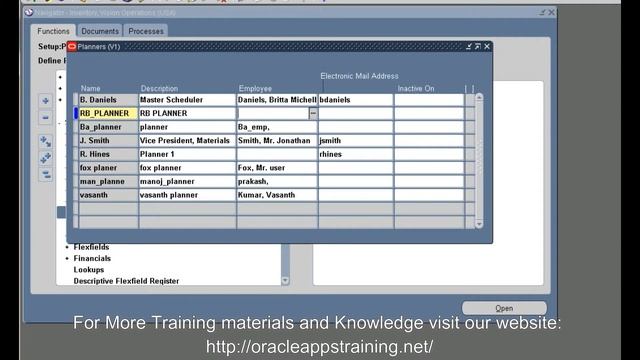
Task: Switch to the Processes tab
Action: click(146, 31)
